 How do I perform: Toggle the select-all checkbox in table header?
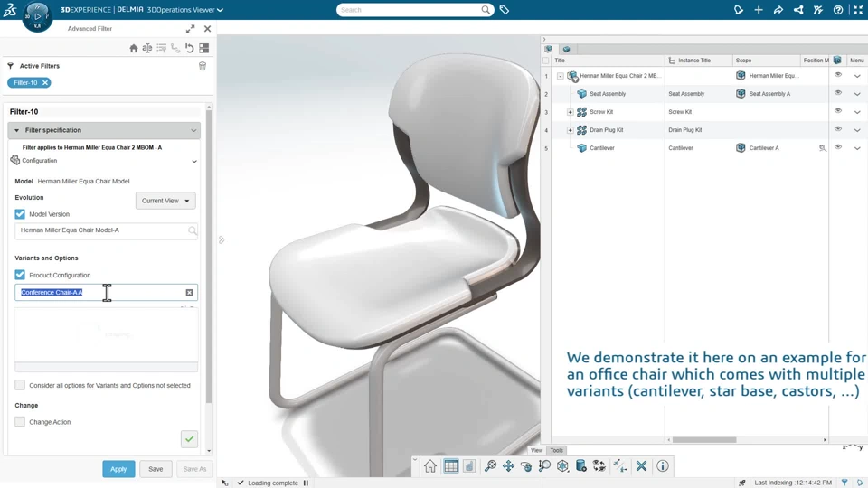[546, 61]
